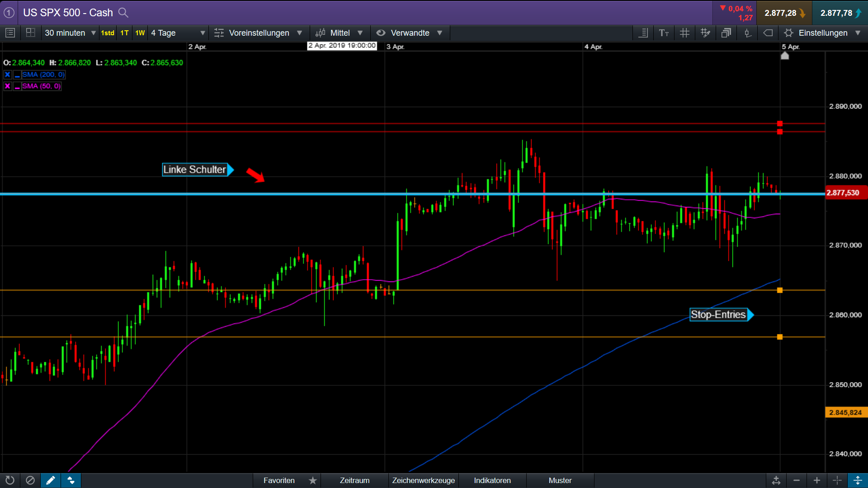Screen dimensions: 868x488
Task: Open the stacked windows icon
Action: 726,33
